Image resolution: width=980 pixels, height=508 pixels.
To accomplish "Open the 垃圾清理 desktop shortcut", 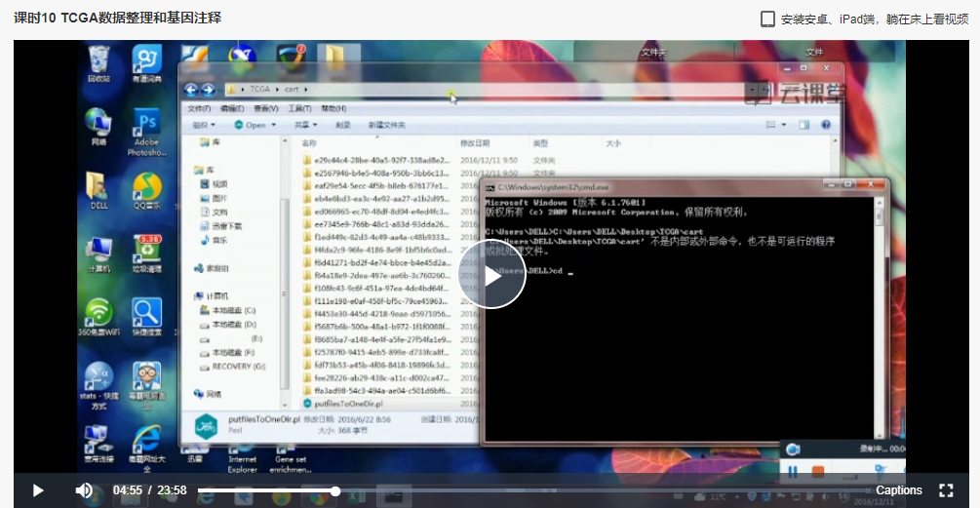I will coord(147,254).
